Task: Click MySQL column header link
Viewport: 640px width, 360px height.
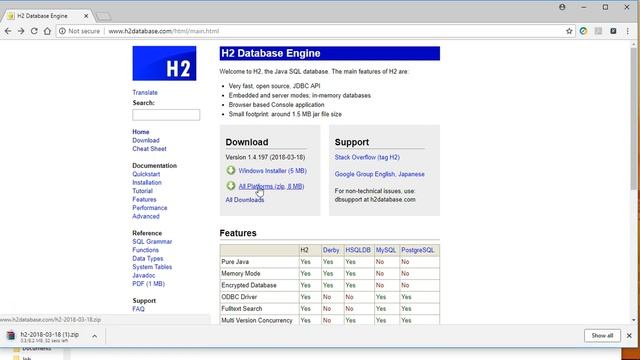Action: click(386, 250)
